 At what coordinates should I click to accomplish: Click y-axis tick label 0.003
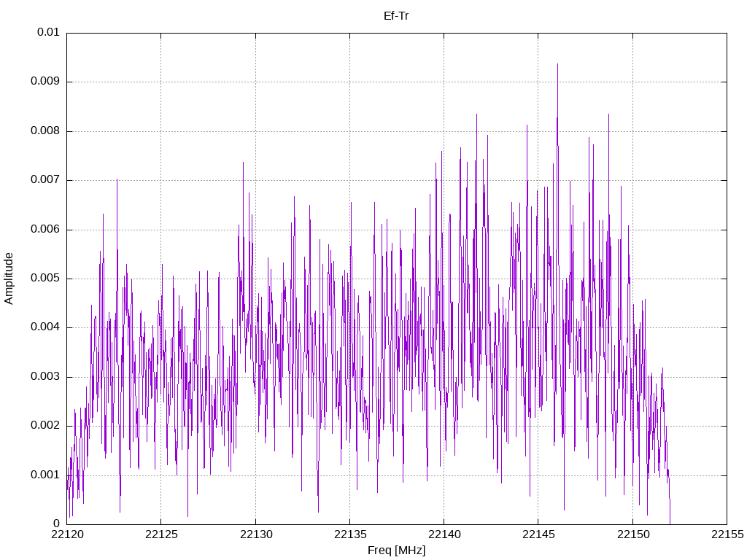(x=45, y=377)
